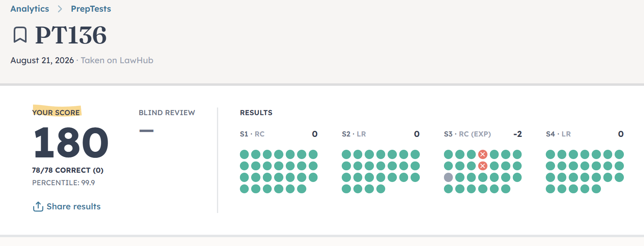The width and height of the screenshot is (644, 246).
Task: Open the PrepTests breadcrumb link
Action: click(91, 9)
